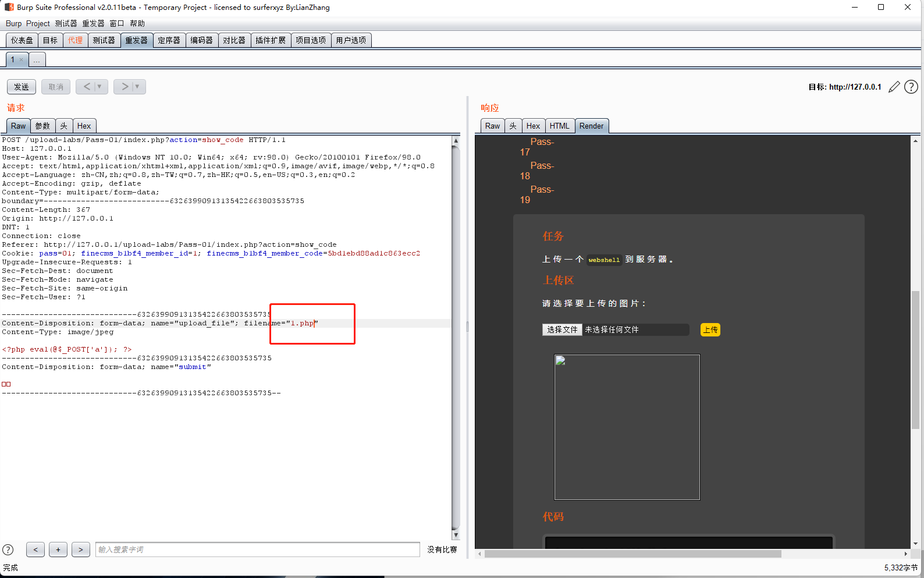Focus the 输入搜索字词 search field

[258, 549]
